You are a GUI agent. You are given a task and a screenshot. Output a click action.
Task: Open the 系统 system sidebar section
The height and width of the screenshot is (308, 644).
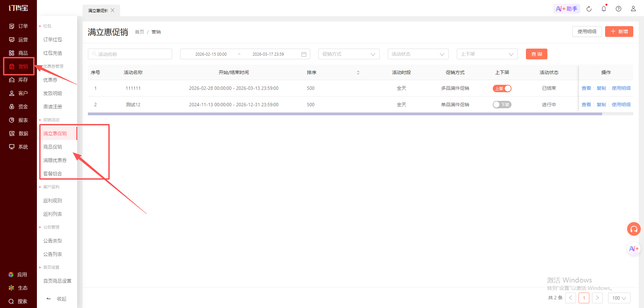(18, 147)
